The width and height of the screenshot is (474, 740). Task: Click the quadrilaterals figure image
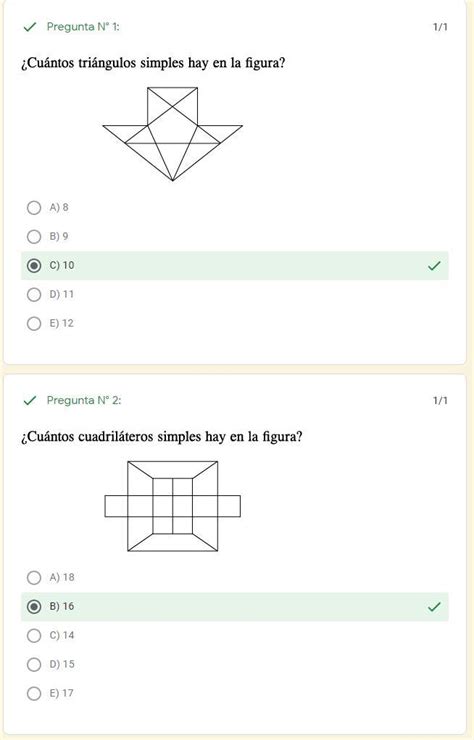click(173, 506)
